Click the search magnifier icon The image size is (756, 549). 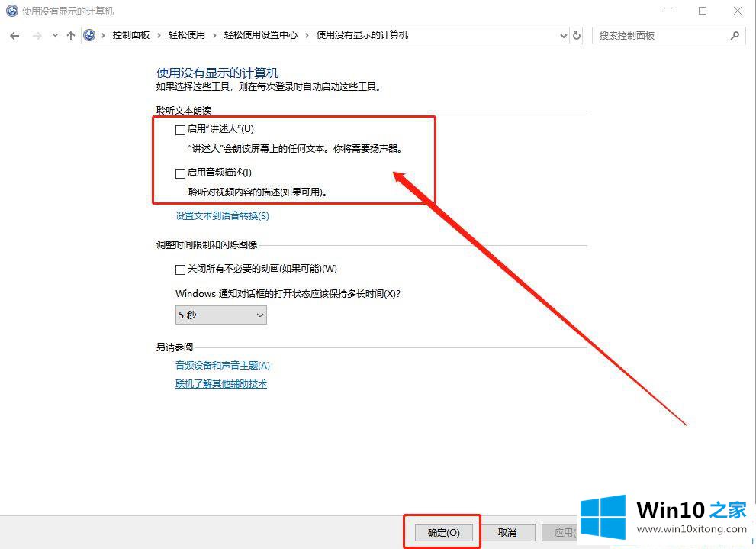[x=735, y=36]
